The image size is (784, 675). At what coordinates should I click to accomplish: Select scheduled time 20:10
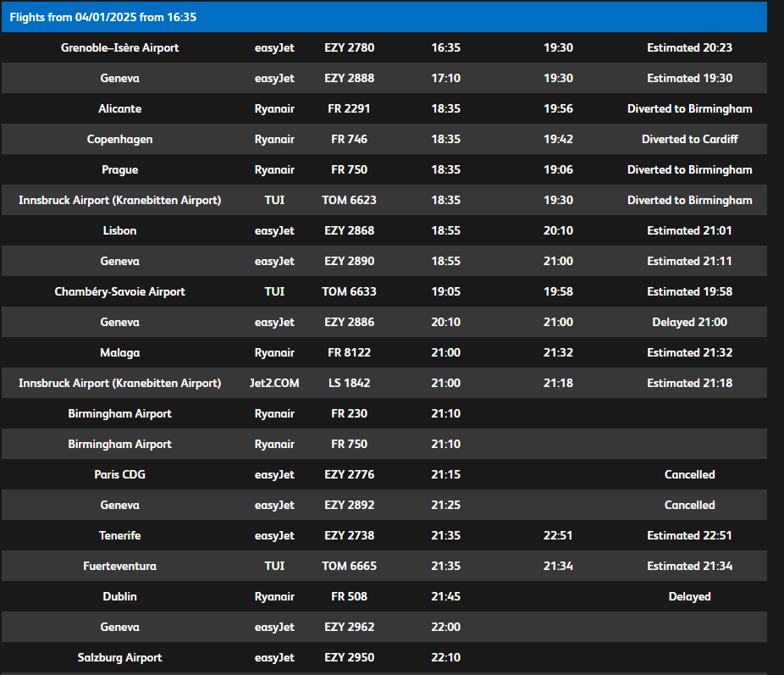445,322
